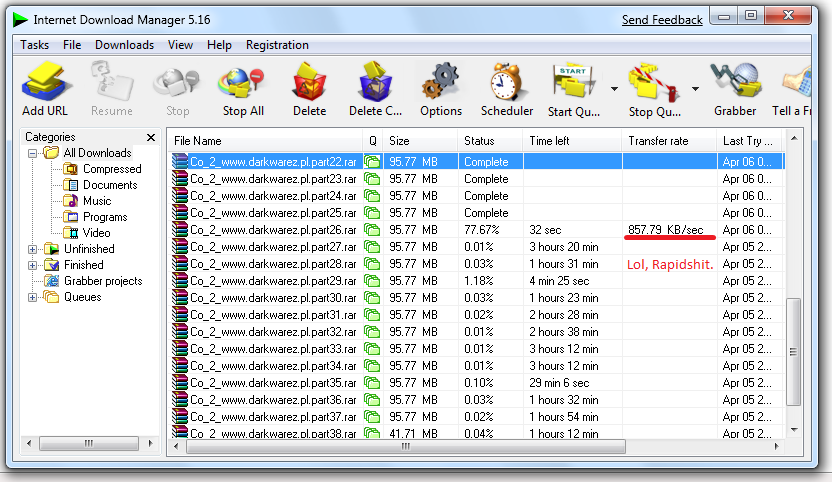The width and height of the screenshot is (832, 482).
Task: Click the Stop Queue toolbar icon
Action: click(654, 82)
